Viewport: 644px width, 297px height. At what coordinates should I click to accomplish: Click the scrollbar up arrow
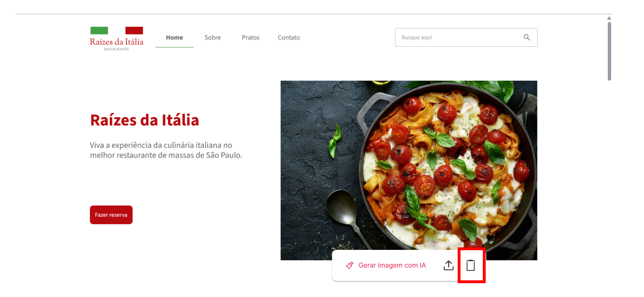point(609,18)
